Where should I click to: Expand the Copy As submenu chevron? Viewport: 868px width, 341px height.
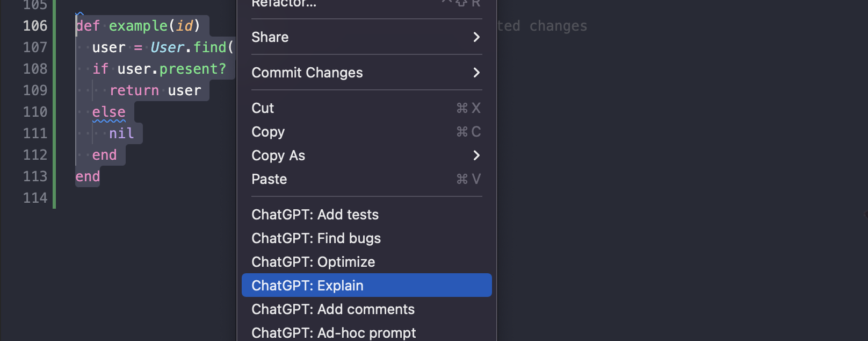[476, 155]
